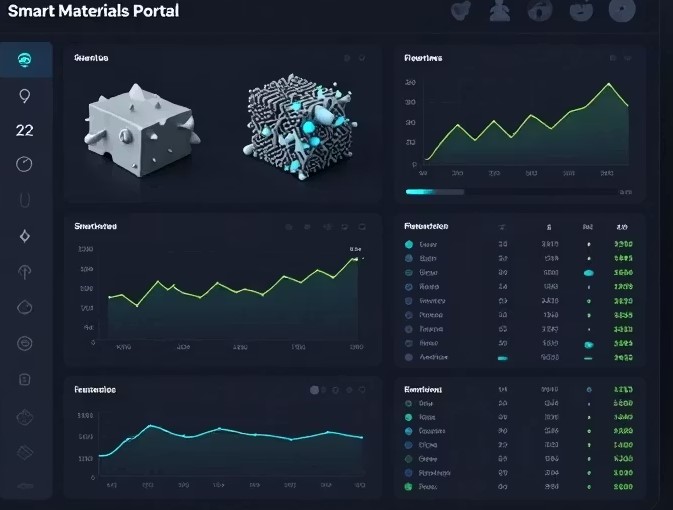The width and height of the screenshot is (673, 510).
Task: Click the cyan progress bar below the top-right chart
Action: click(434, 191)
